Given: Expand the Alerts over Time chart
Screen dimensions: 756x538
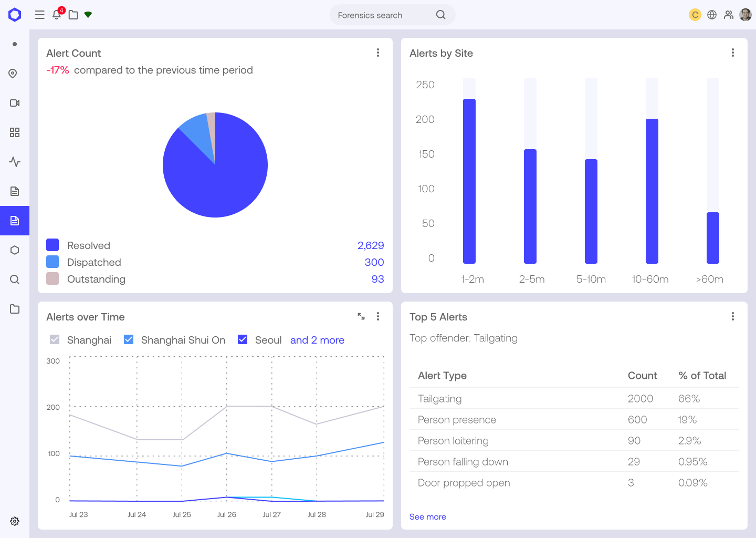Looking at the screenshot, I should click(361, 316).
